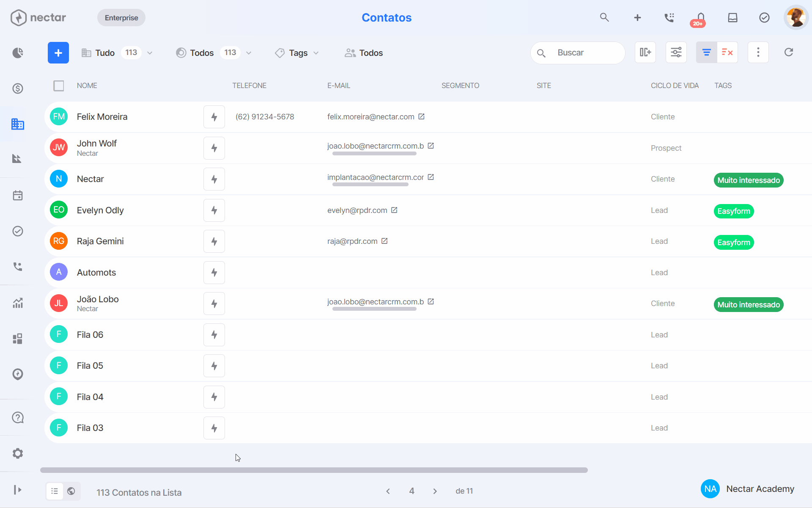Open settings gear in sidebar
Viewport: 812px width, 508px height.
[18, 453]
